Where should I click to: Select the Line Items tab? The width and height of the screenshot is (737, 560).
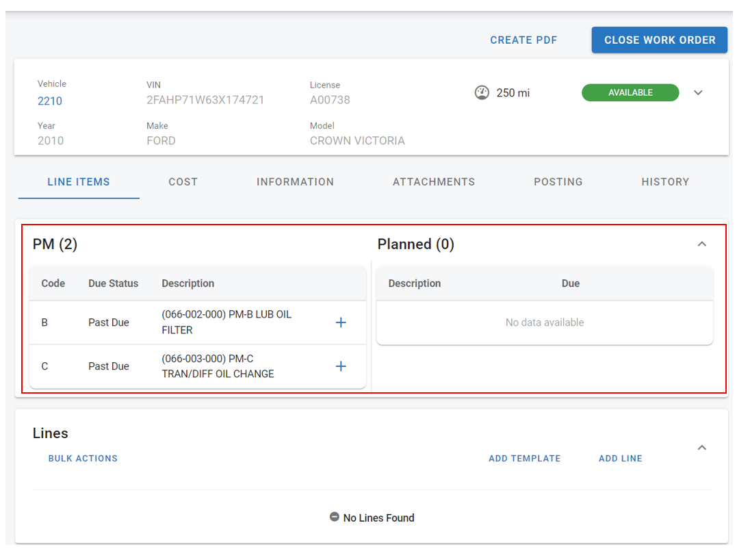(x=79, y=182)
